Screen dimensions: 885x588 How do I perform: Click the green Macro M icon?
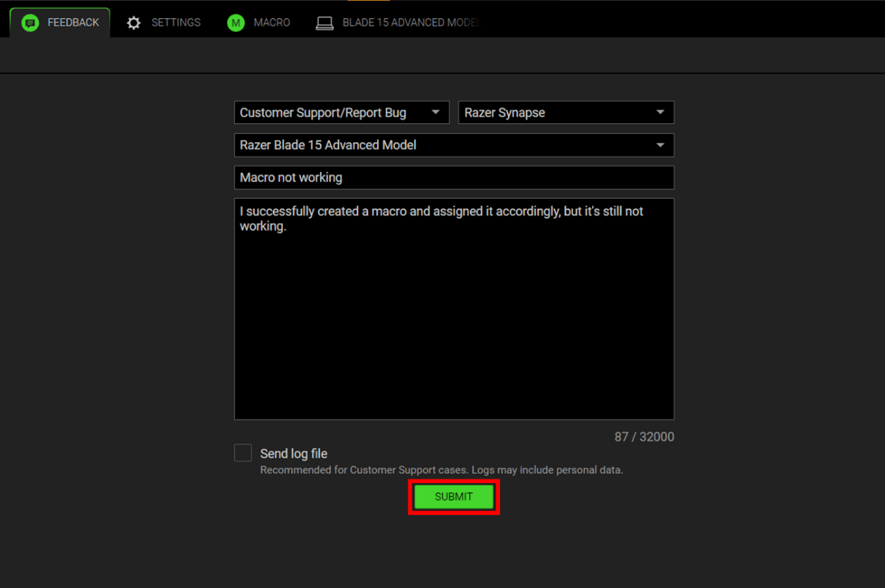coord(235,23)
